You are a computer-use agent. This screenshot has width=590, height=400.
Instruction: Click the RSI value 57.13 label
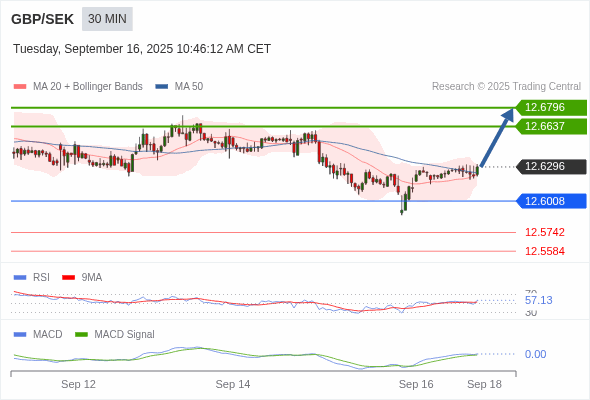pyautogui.click(x=538, y=300)
